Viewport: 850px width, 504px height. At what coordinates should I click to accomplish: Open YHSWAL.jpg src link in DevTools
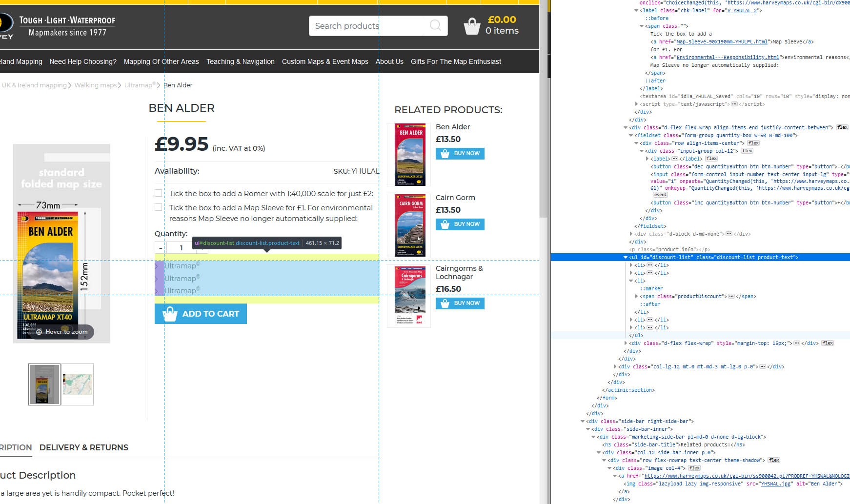tap(775, 484)
